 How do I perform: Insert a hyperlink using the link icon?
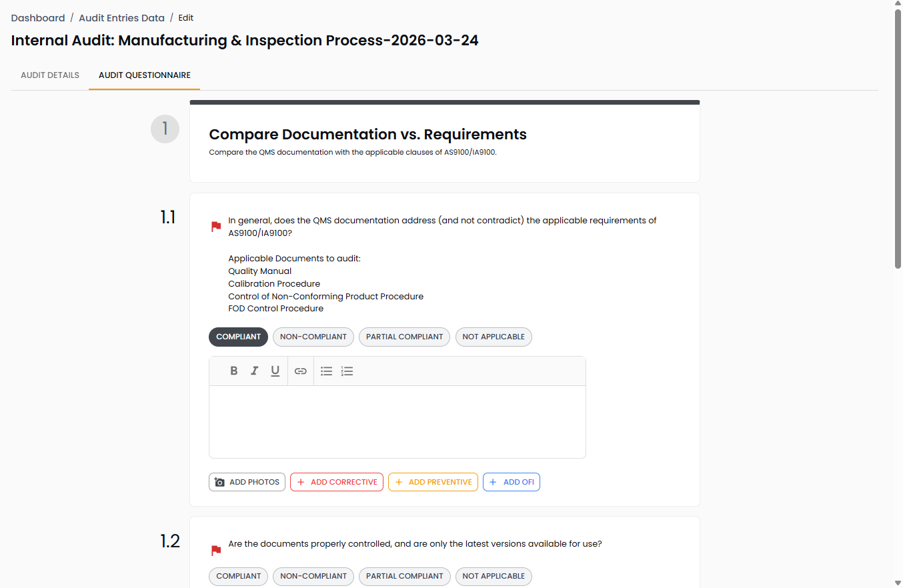click(x=301, y=371)
